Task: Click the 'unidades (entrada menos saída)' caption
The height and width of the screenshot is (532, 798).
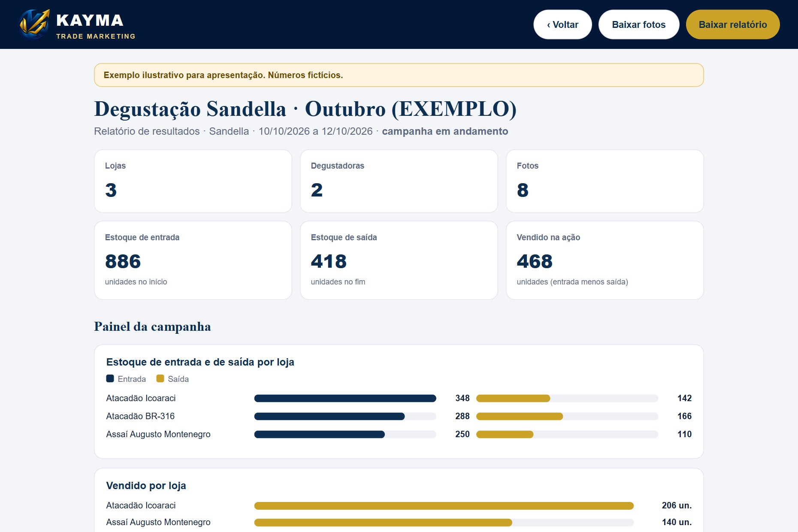Action: tap(572, 282)
